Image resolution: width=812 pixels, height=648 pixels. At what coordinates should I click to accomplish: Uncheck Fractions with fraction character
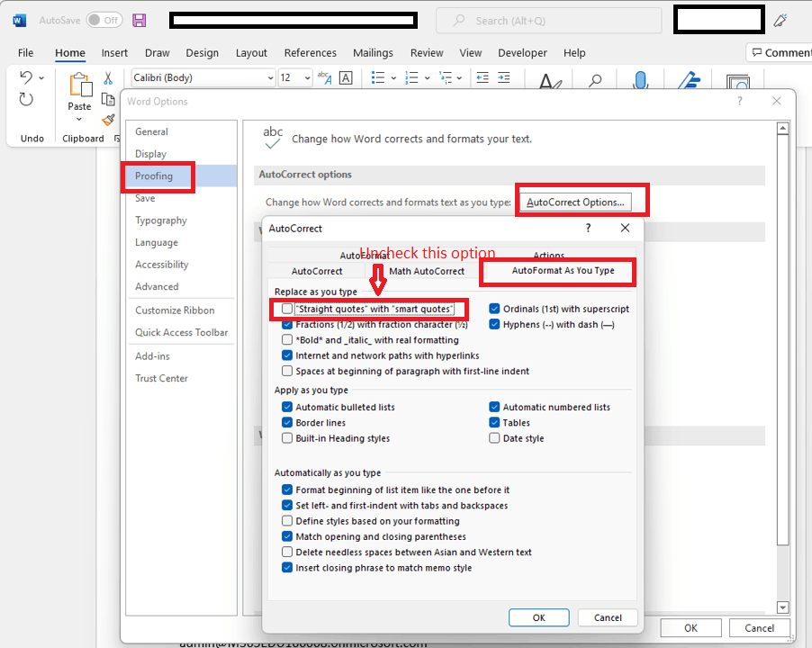287,325
